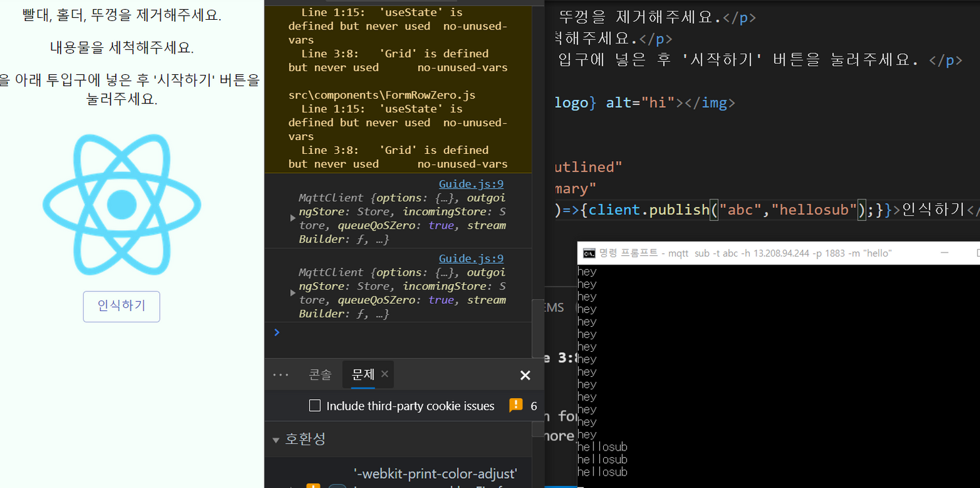980x488 pixels.
Task: Click the 명령 프롬프트 mqtt sub title text
Action: click(745, 253)
